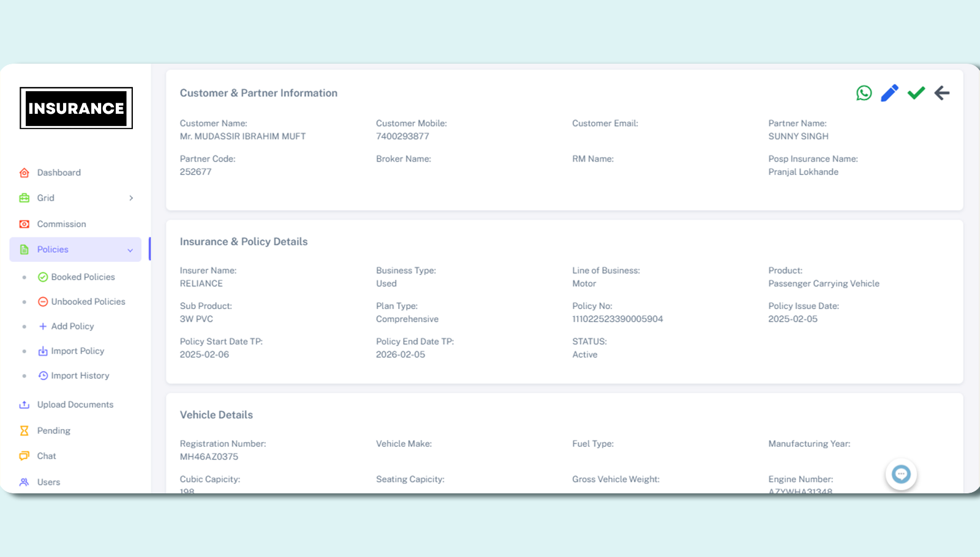Click the WhatsApp share icon
The image size is (980, 557).
864,93
